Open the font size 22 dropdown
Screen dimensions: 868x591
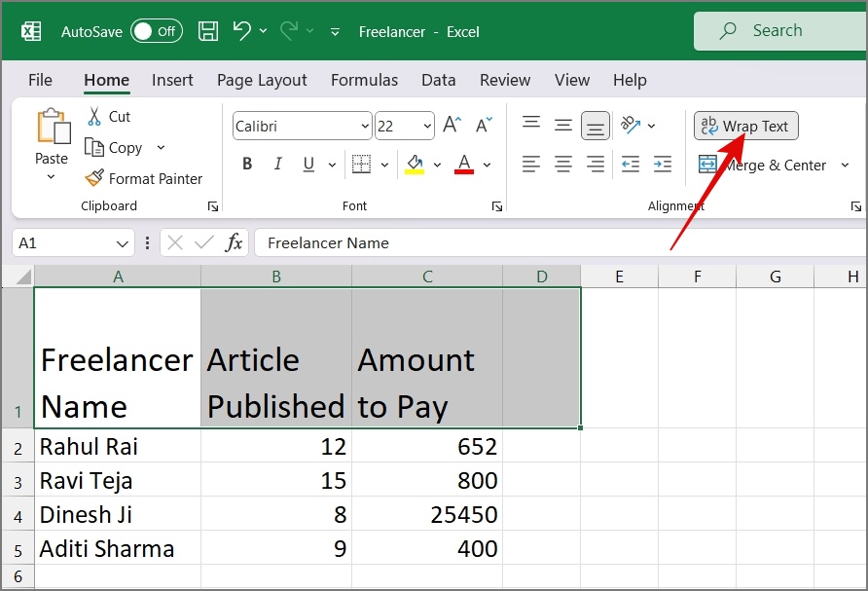click(x=427, y=127)
